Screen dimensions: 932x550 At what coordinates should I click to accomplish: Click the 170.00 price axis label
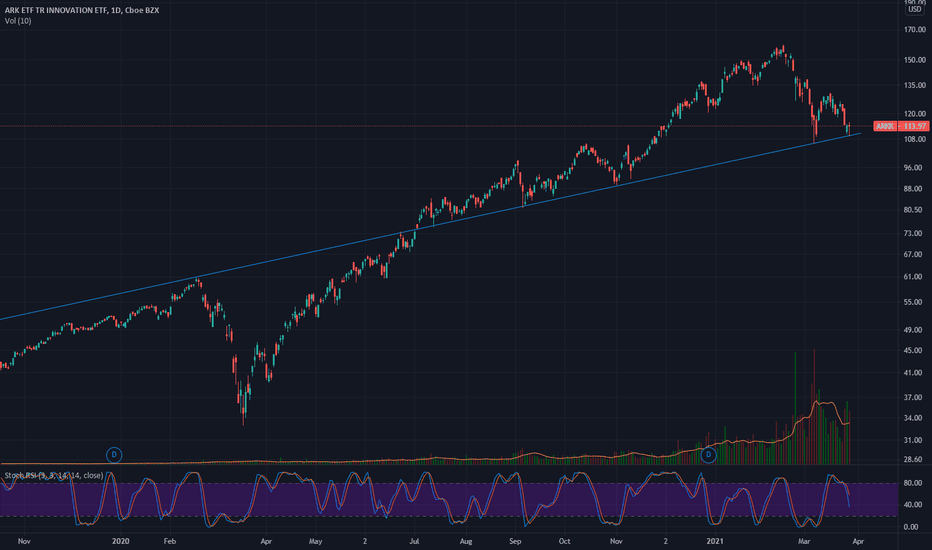[915, 30]
